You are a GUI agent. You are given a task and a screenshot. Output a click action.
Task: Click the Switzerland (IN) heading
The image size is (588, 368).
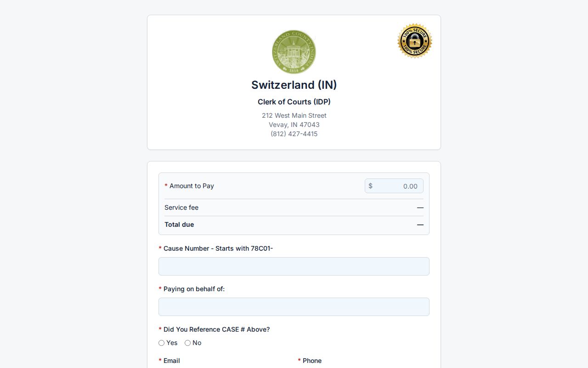click(294, 85)
